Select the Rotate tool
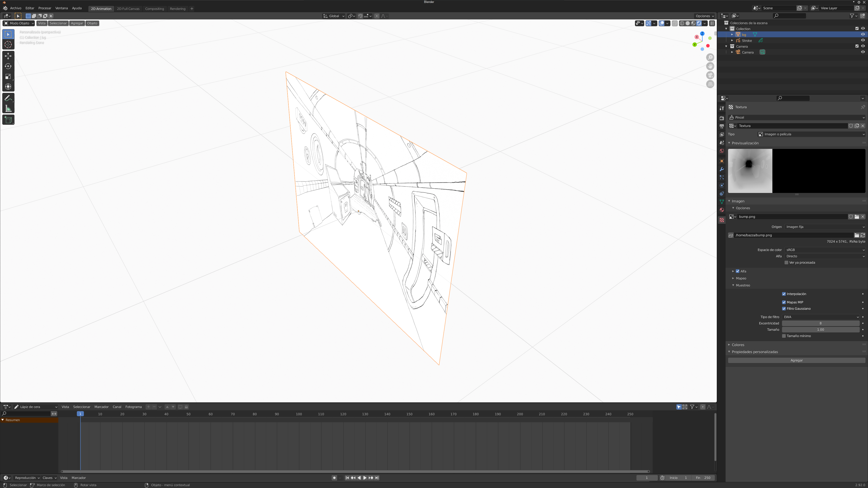 8,66
